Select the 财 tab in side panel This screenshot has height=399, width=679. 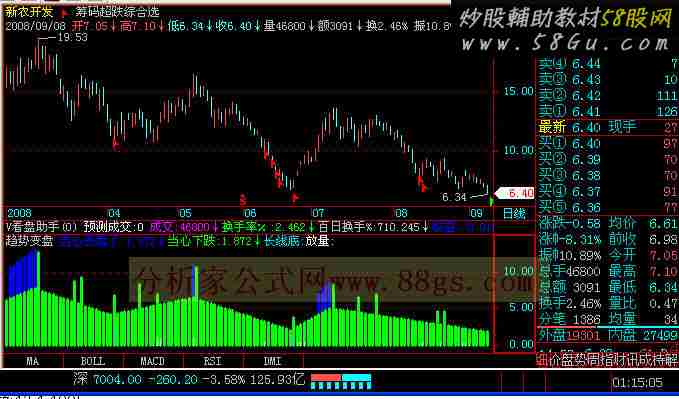pos(620,360)
